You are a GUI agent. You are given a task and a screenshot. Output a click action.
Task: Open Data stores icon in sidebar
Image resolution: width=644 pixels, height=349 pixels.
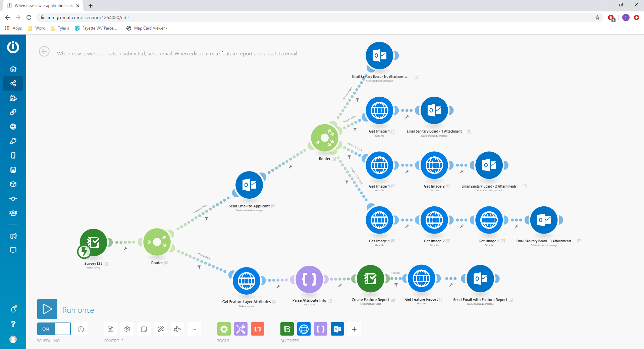click(x=13, y=170)
